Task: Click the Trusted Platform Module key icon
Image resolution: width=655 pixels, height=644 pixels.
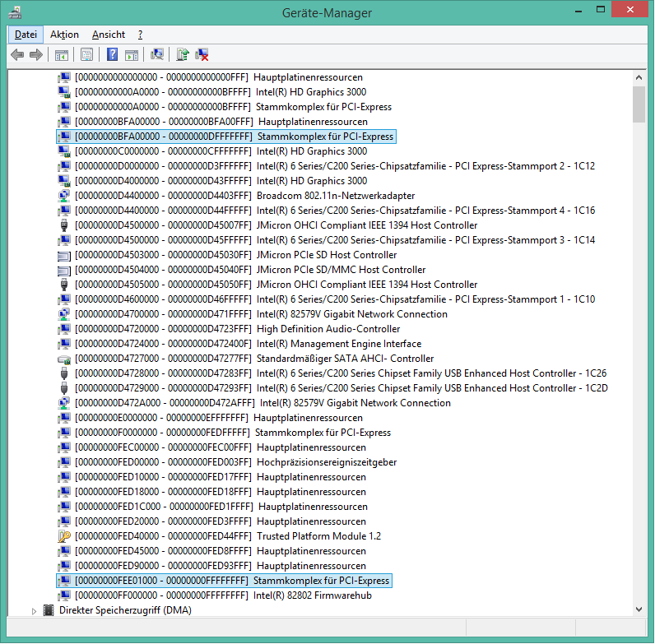Action: tap(64, 536)
